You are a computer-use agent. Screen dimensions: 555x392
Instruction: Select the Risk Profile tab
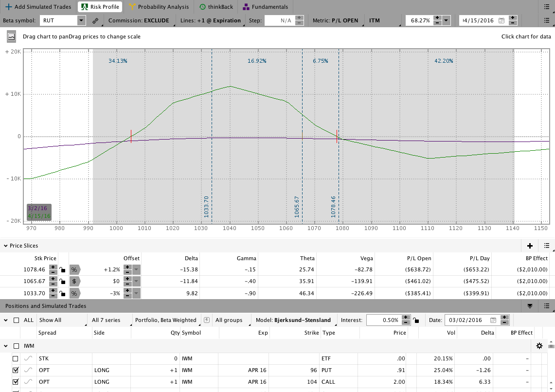(100, 7)
